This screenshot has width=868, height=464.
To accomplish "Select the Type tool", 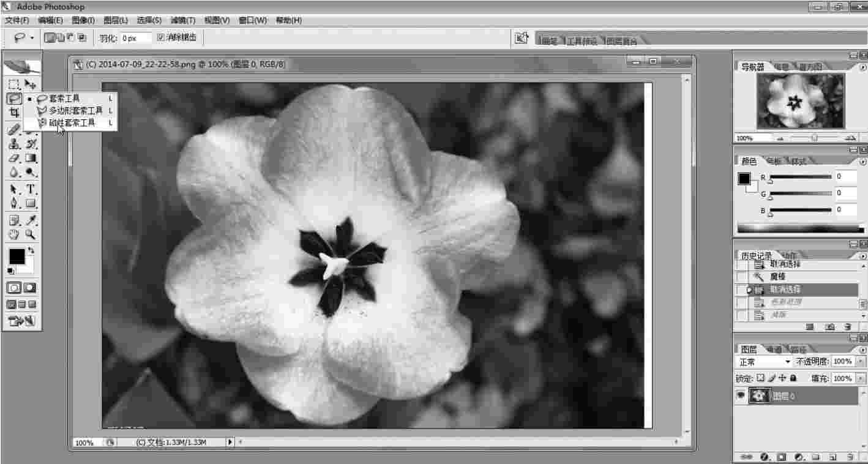I will [x=31, y=189].
